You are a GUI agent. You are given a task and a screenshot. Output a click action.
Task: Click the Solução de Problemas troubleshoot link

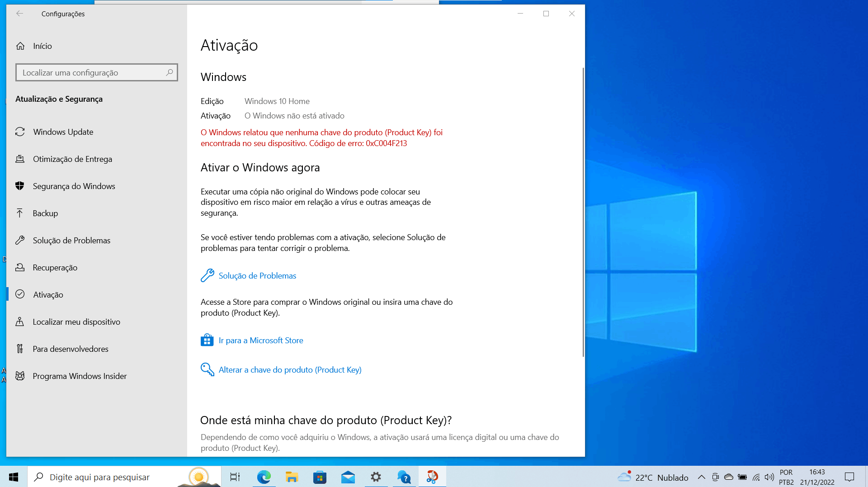pos(257,276)
